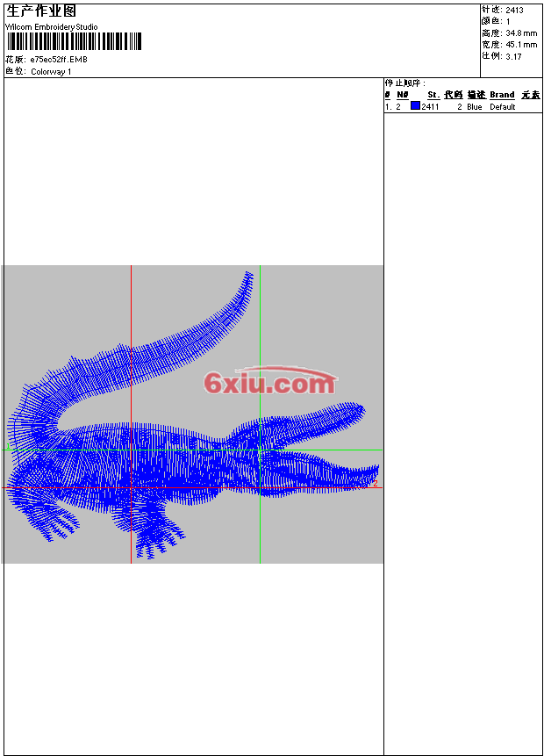
Task: Select the 'Colorway 1' value
Action: click(x=51, y=72)
